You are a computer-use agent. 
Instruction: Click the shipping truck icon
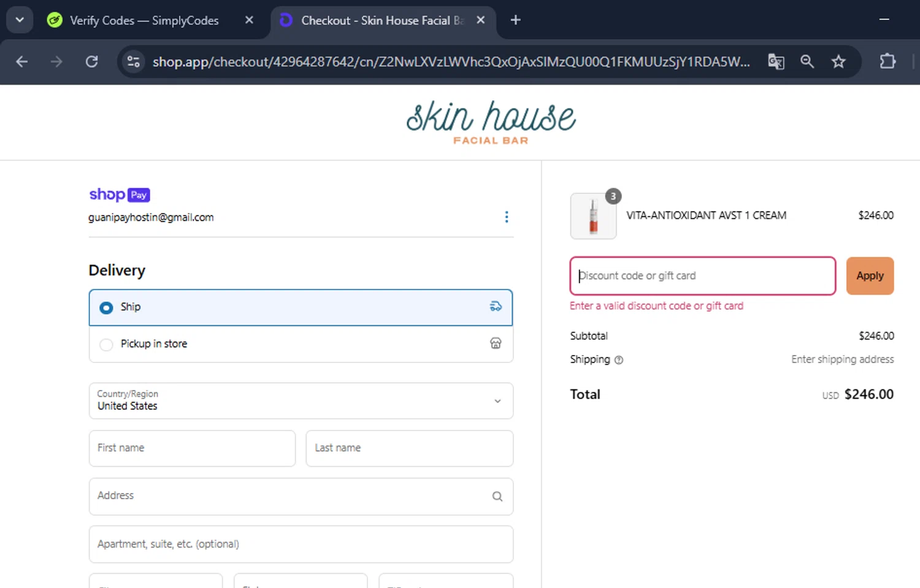[x=496, y=307]
